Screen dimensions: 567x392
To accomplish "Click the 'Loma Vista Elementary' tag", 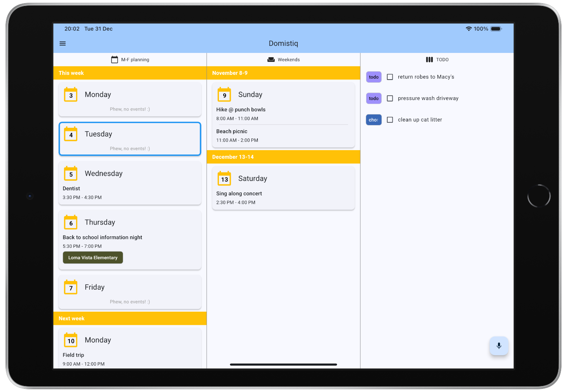I will pyautogui.click(x=93, y=258).
